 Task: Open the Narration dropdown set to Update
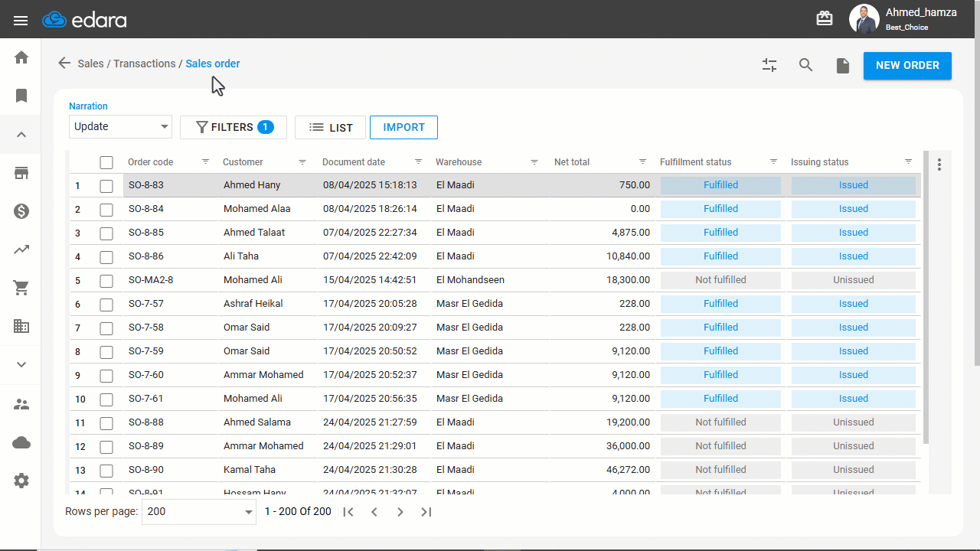[x=120, y=127]
